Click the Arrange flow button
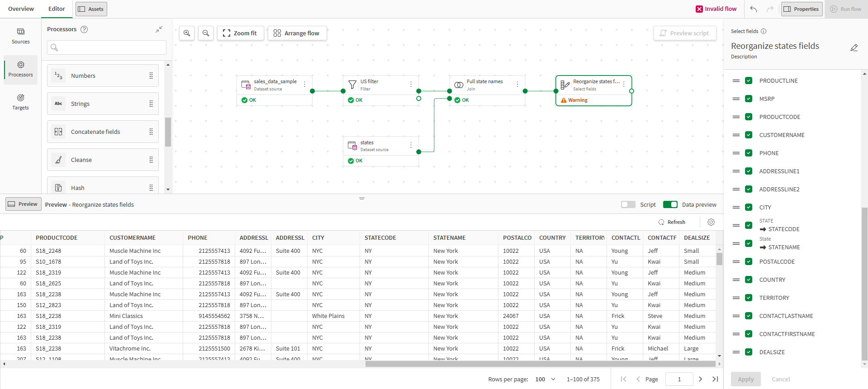Screen dimensions: 868x389 297,33
